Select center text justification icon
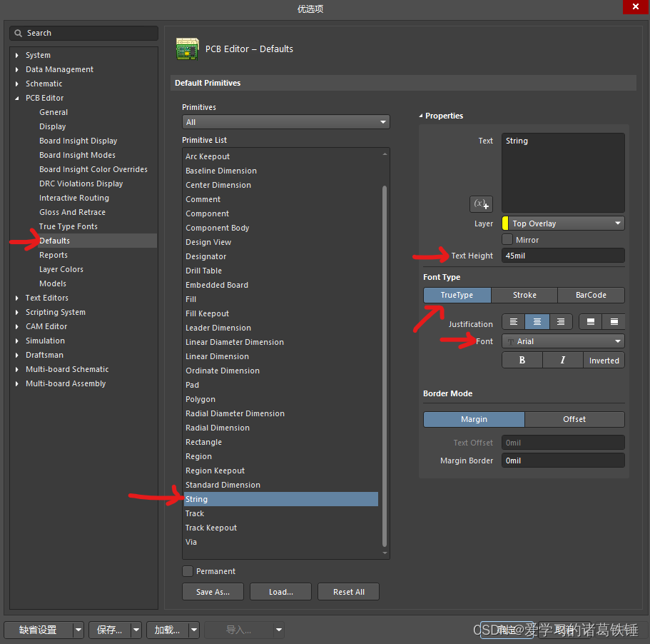The width and height of the screenshot is (650, 644). [537, 323]
